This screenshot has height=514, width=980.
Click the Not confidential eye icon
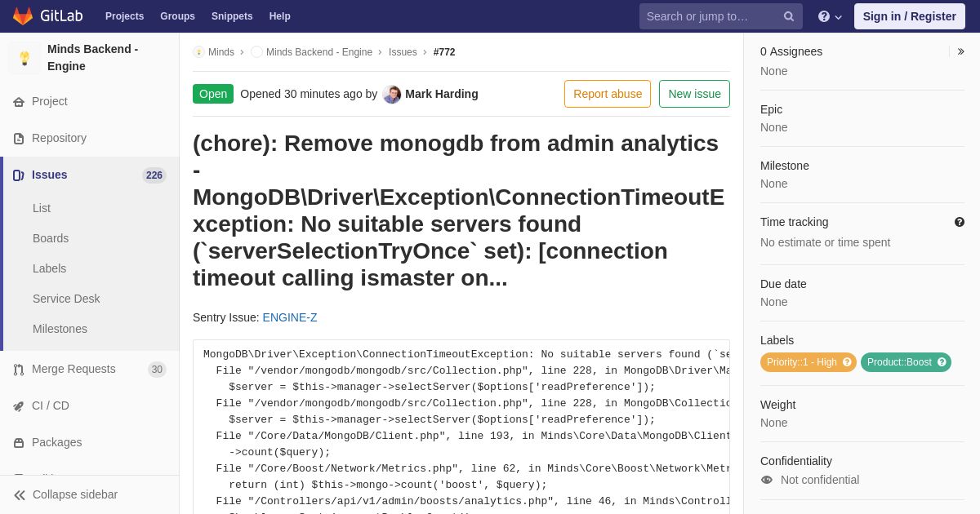click(766, 480)
